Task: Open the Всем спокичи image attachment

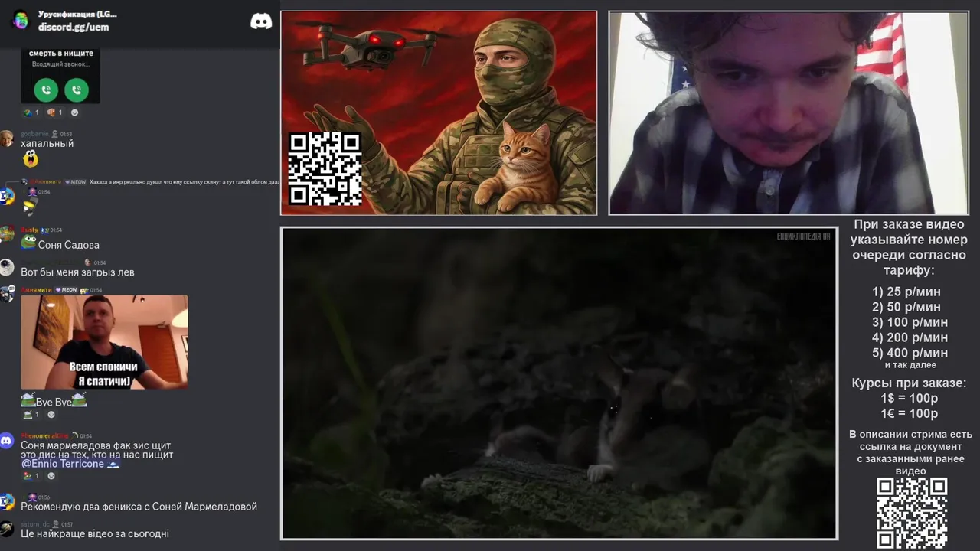Action: (x=104, y=342)
